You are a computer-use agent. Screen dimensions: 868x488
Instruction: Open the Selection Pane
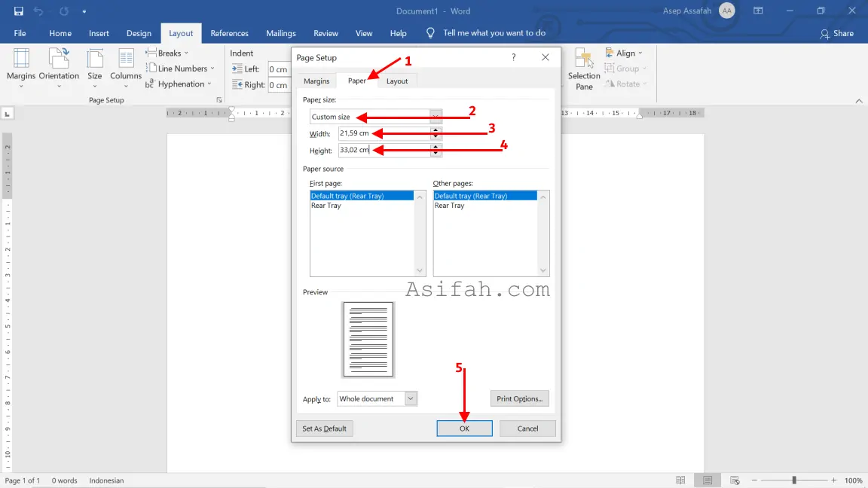click(x=584, y=69)
